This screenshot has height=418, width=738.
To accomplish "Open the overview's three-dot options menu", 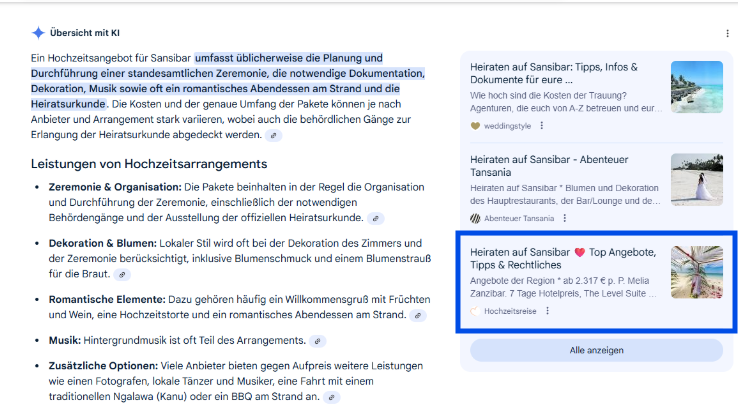I will (727, 33).
